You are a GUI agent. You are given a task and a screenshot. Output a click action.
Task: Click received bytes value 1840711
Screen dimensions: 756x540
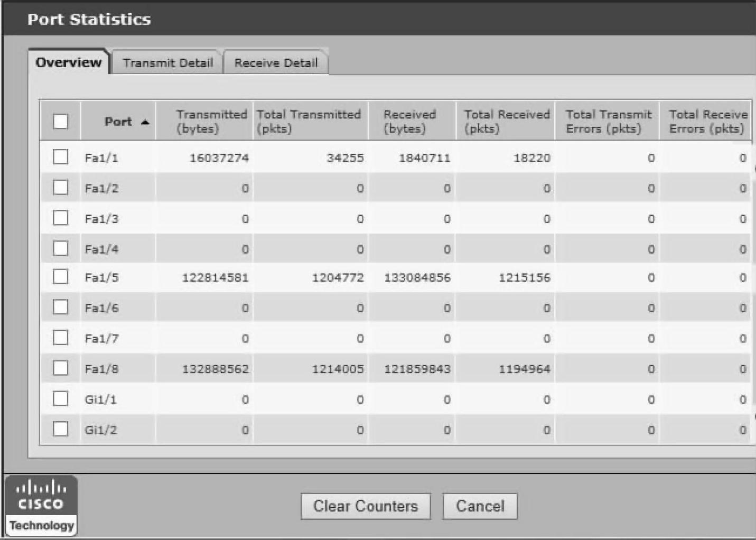[424, 158]
